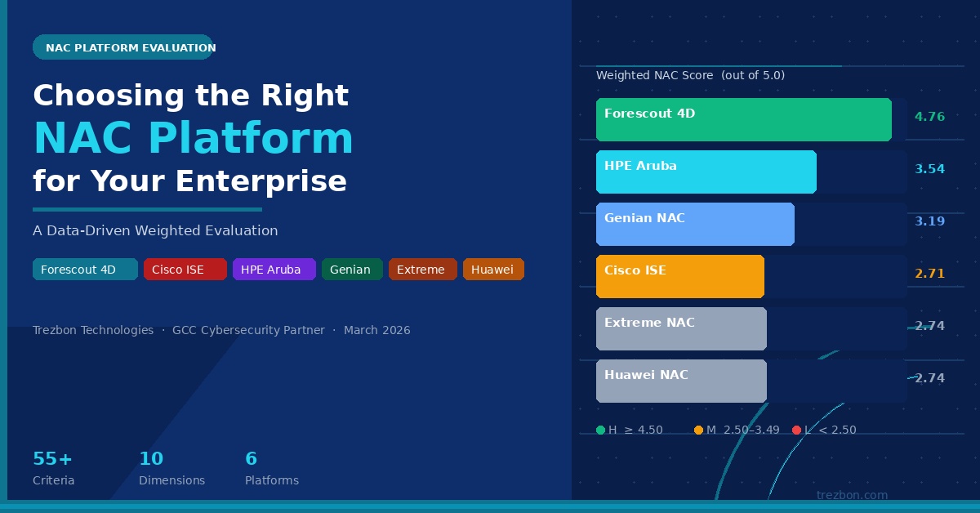Select the Forescout 4D platform chip
Screen dimensions: 980x513
85,269
